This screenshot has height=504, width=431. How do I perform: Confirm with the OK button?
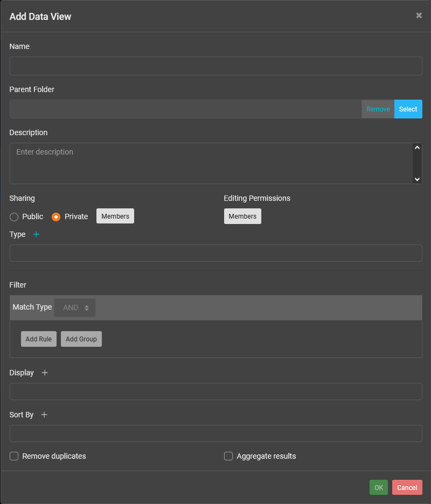coord(378,487)
